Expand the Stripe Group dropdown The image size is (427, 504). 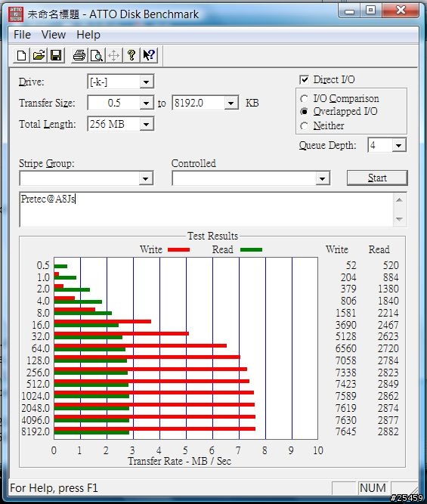click(145, 178)
